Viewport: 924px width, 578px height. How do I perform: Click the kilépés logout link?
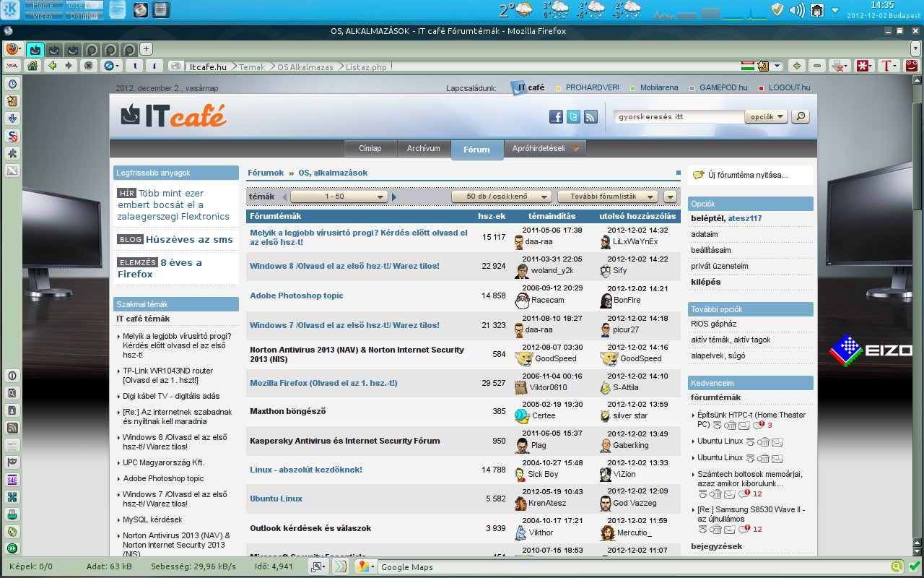(705, 282)
